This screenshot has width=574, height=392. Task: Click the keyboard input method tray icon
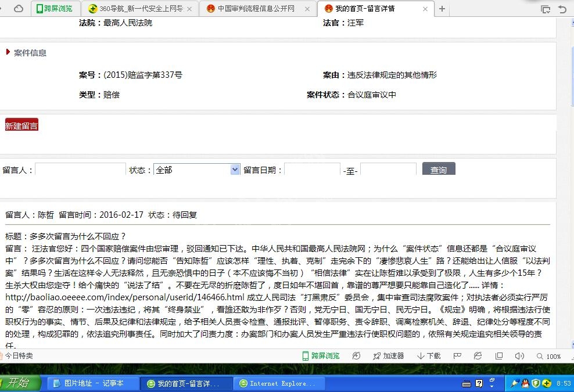(x=467, y=384)
